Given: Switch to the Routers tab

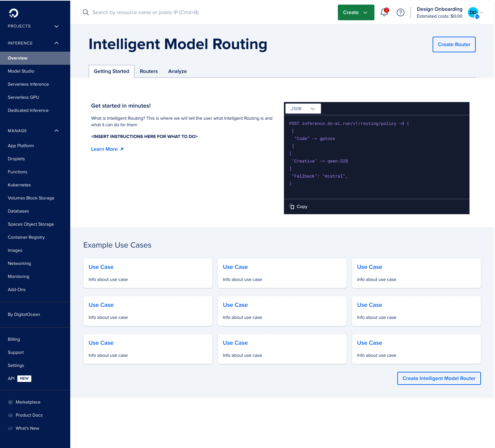Looking at the screenshot, I should tap(149, 71).
